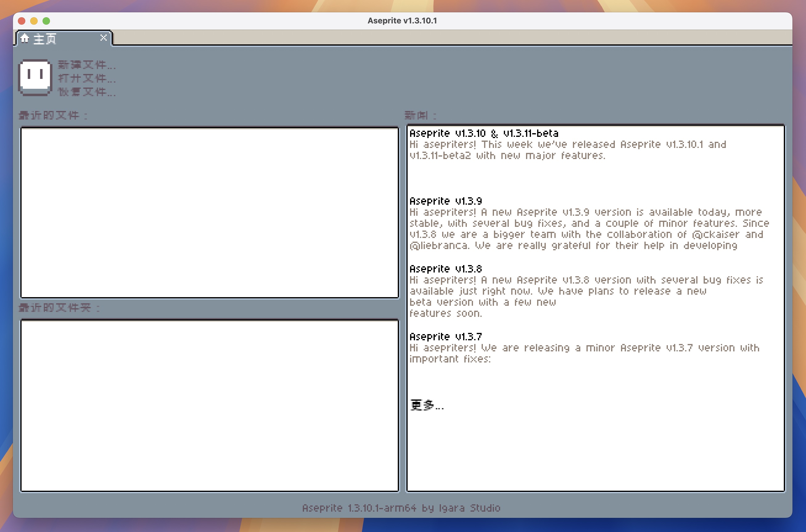Click the 最近的文件夹: section label
This screenshot has height=532, width=806.
click(60, 308)
